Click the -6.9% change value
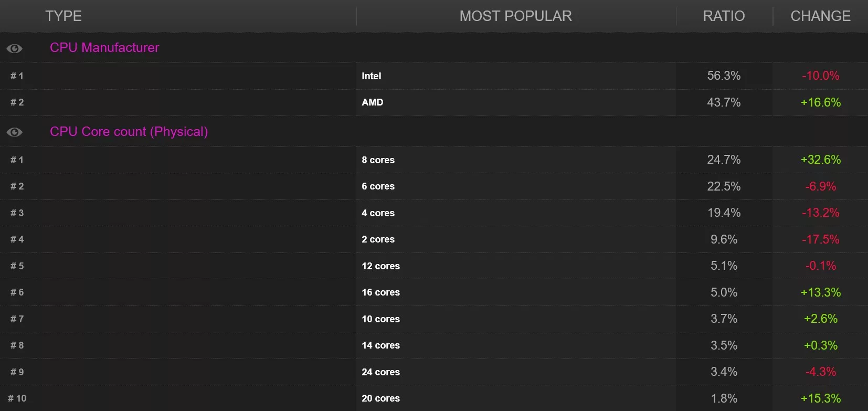This screenshot has height=411, width=868. [821, 186]
